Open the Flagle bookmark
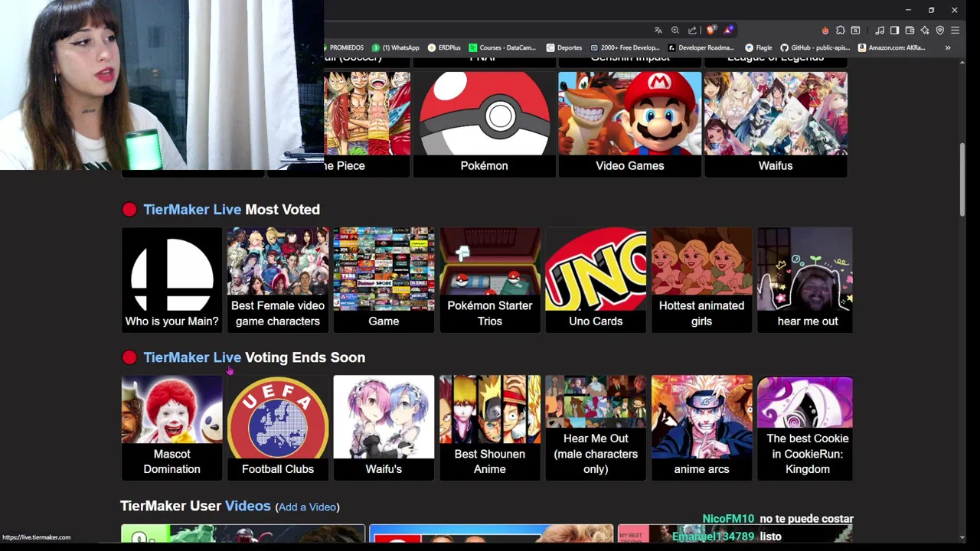The width and height of the screenshot is (980, 551). pyautogui.click(x=759, y=47)
